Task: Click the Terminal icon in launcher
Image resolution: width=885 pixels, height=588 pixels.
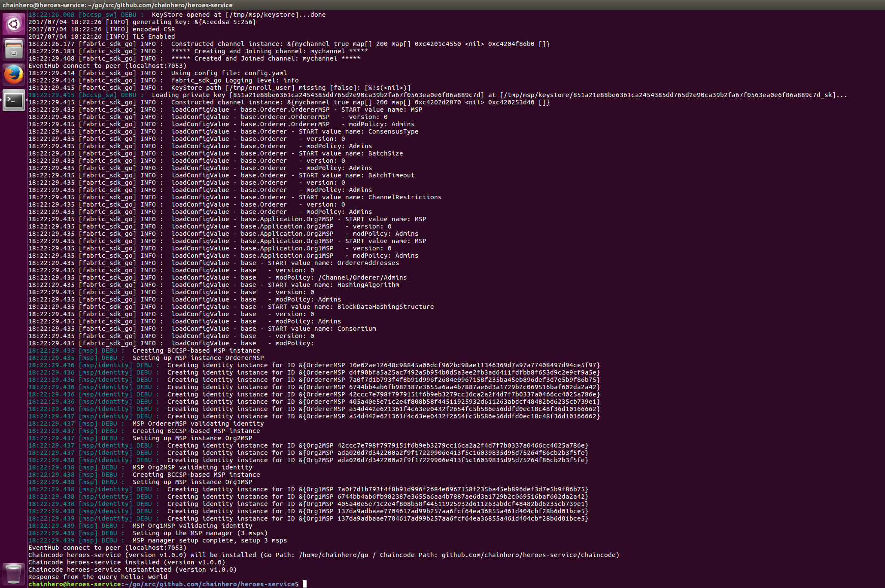Action: point(13,101)
